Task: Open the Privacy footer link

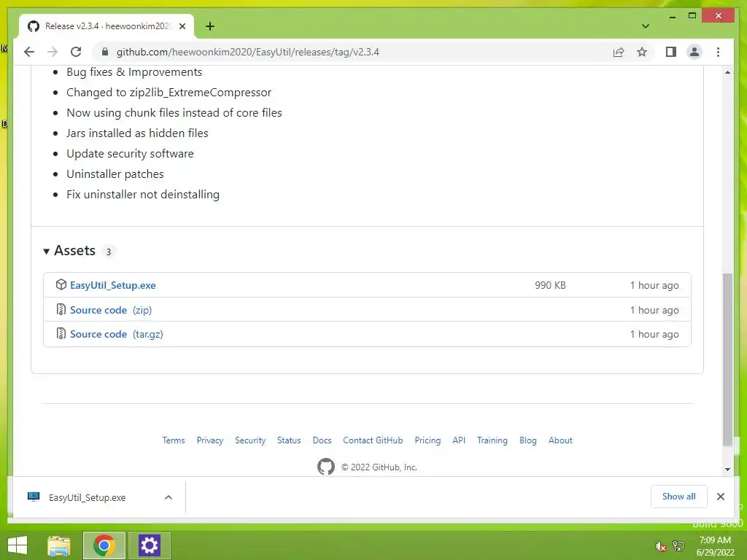Action: click(210, 440)
